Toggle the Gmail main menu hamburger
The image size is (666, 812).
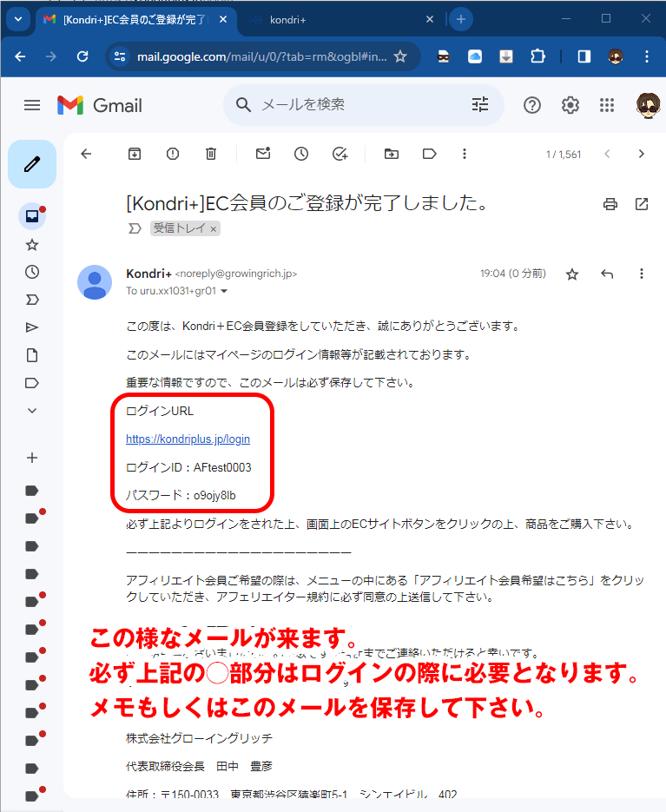tap(32, 105)
